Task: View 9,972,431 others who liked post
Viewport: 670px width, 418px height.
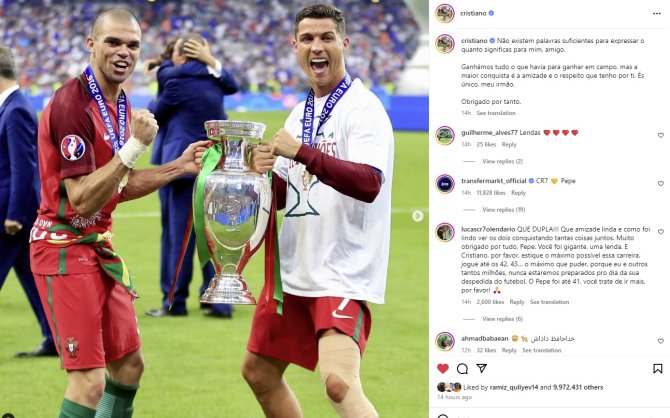Action: click(x=578, y=387)
